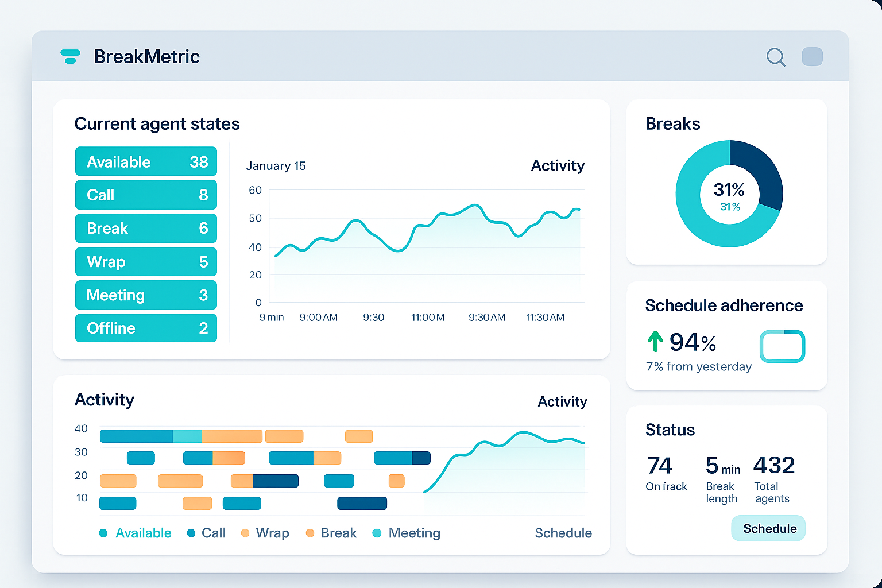Click the green upward arrow beside 94%
The image size is (882, 588).
(x=655, y=342)
